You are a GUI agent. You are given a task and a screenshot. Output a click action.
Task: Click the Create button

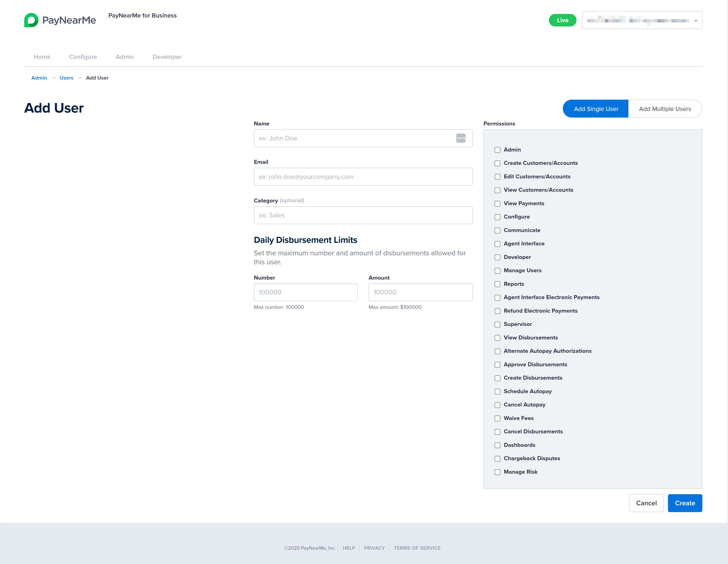coord(685,503)
